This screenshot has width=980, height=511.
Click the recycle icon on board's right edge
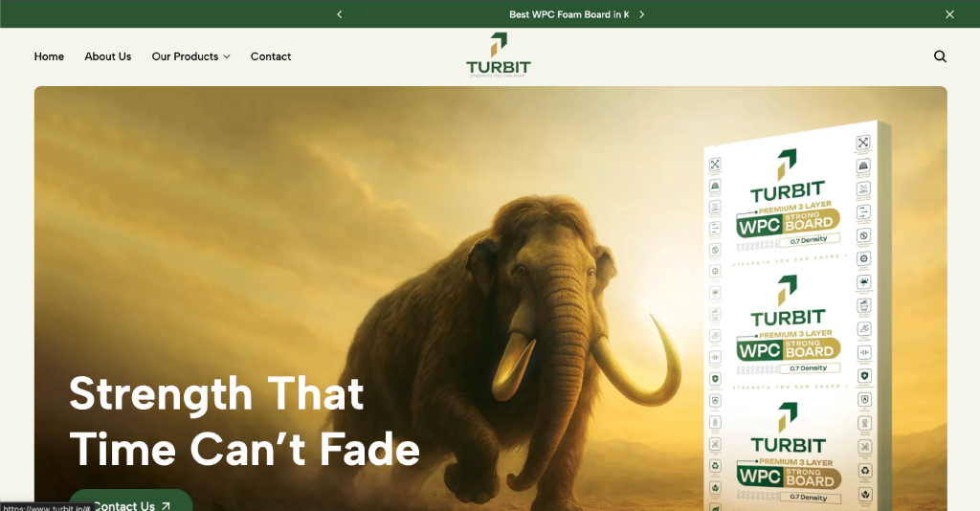coord(865,471)
